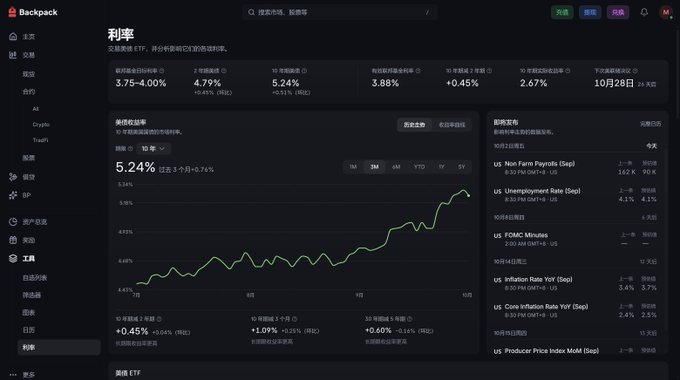Image resolution: width=680 pixels, height=380 pixels.
Task: Click the 10月28日 next meeting date
Action: (614, 83)
